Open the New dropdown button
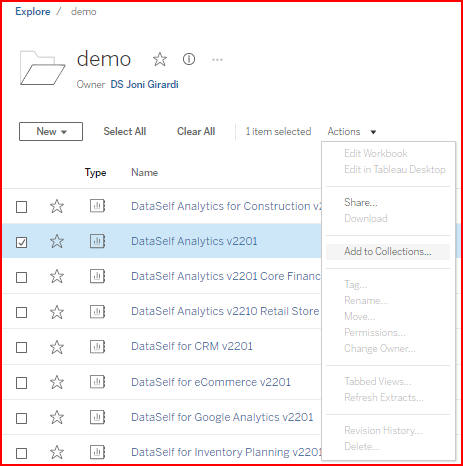Screen dimensions: 463x466 tap(51, 131)
